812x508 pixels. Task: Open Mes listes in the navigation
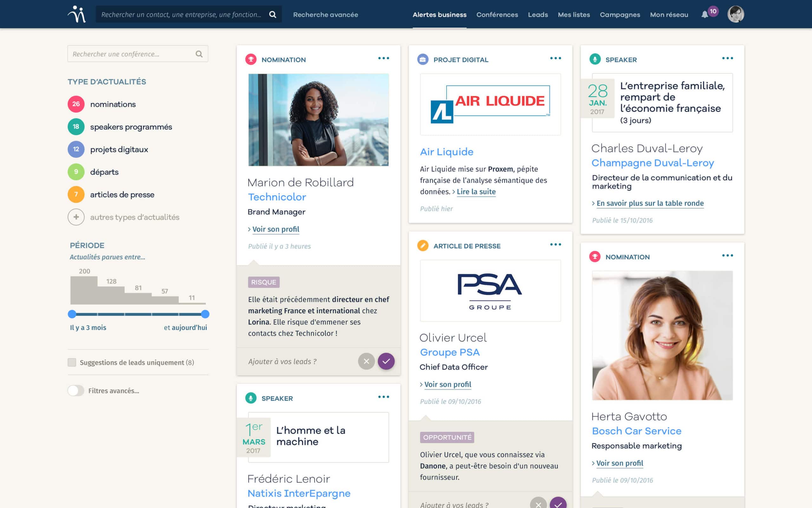(574, 15)
